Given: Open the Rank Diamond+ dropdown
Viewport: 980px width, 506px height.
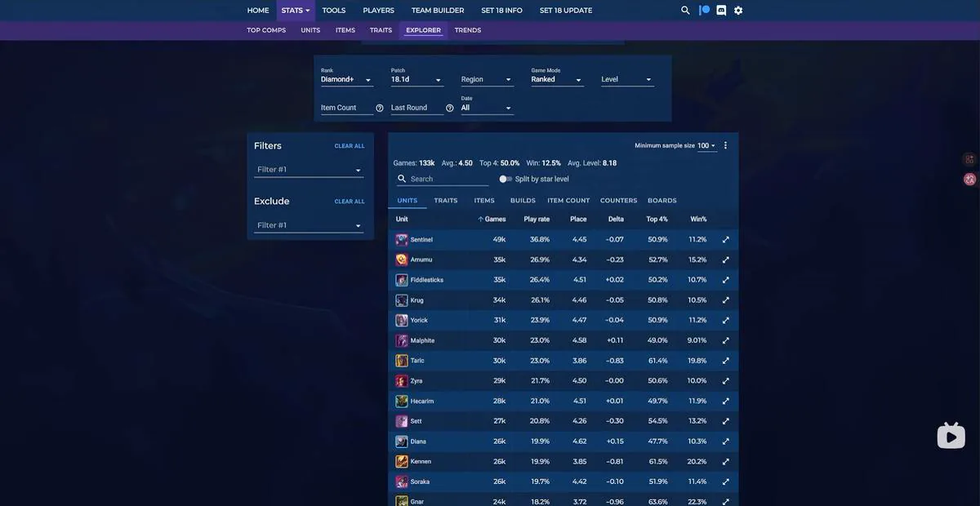Looking at the screenshot, I should pyautogui.click(x=347, y=79).
